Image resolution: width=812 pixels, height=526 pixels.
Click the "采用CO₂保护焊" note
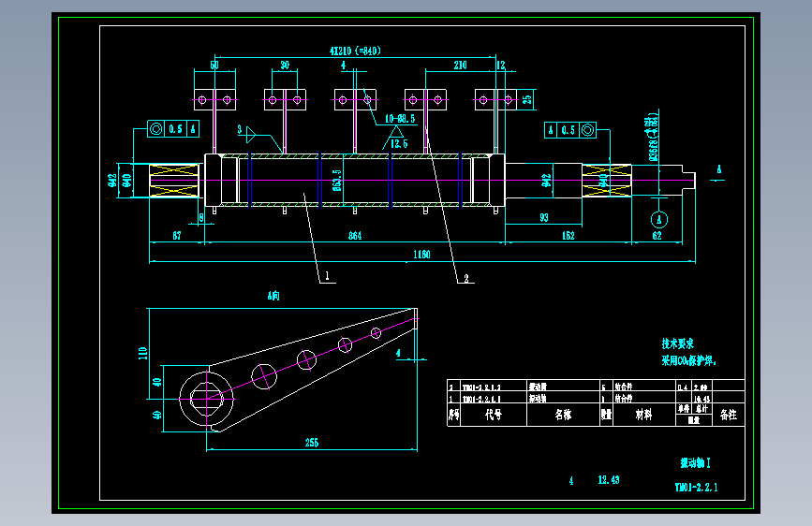coord(688,360)
